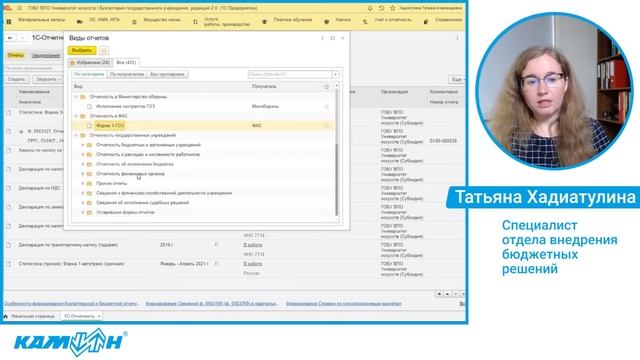Image resolution: width=640 pixels, height=360 pixels.
Task: Click the Устаревшие формы отчетов folder
Action: click(x=125, y=212)
